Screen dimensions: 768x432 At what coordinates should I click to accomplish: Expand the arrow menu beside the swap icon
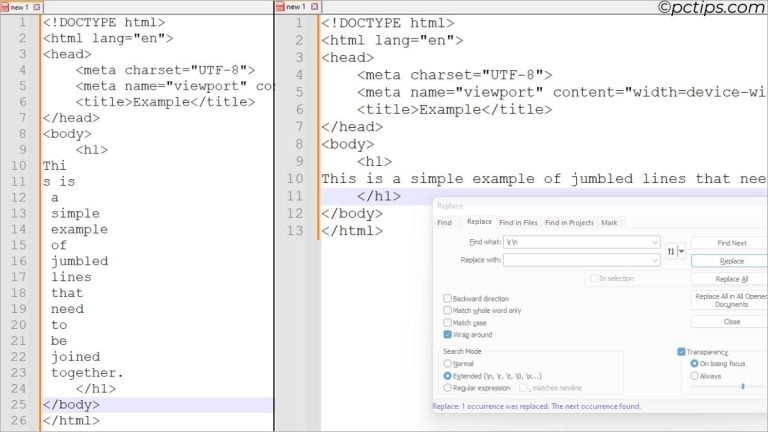click(x=681, y=251)
